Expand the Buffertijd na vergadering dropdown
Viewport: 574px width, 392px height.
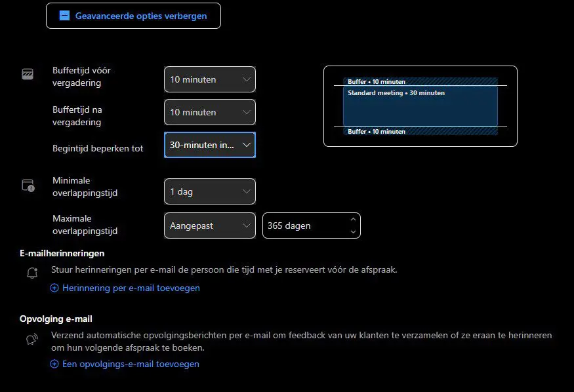pyautogui.click(x=209, y=112)
